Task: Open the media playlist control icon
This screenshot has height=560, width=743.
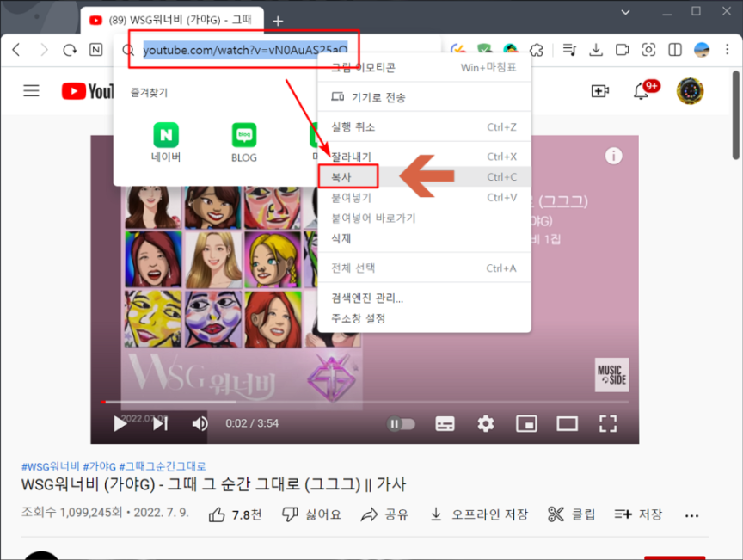Action: (x=569, y=50)
